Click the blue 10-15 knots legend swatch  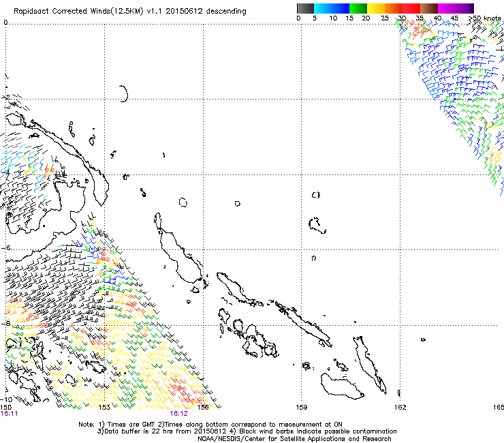point(341,8)
